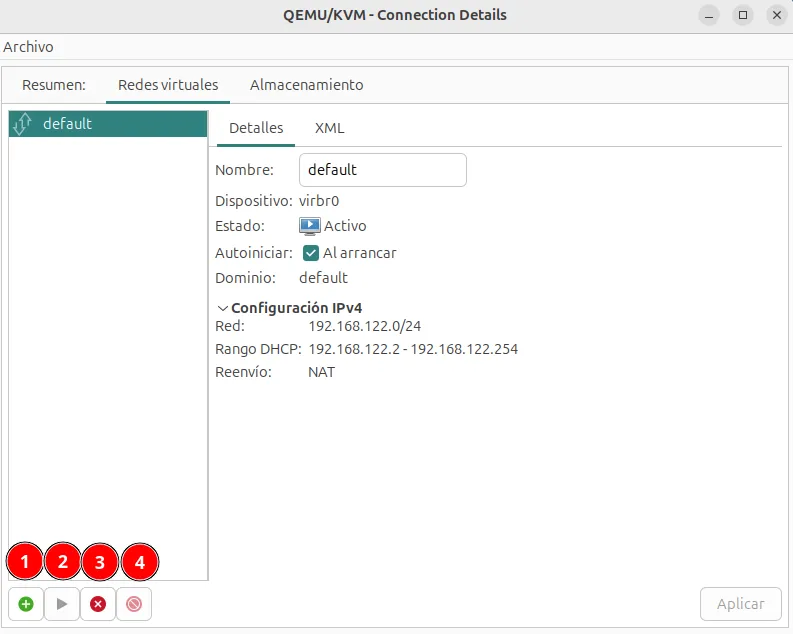
Task: Toggle the Autoiniciar Al arrancar checkbox
Action: (x=311, y=253)
